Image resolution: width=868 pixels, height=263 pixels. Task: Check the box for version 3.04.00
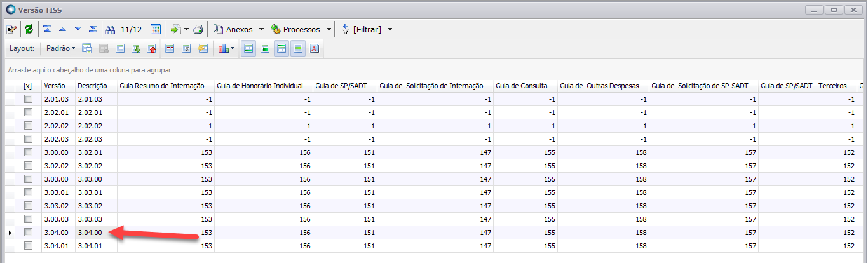click(28, 233)
